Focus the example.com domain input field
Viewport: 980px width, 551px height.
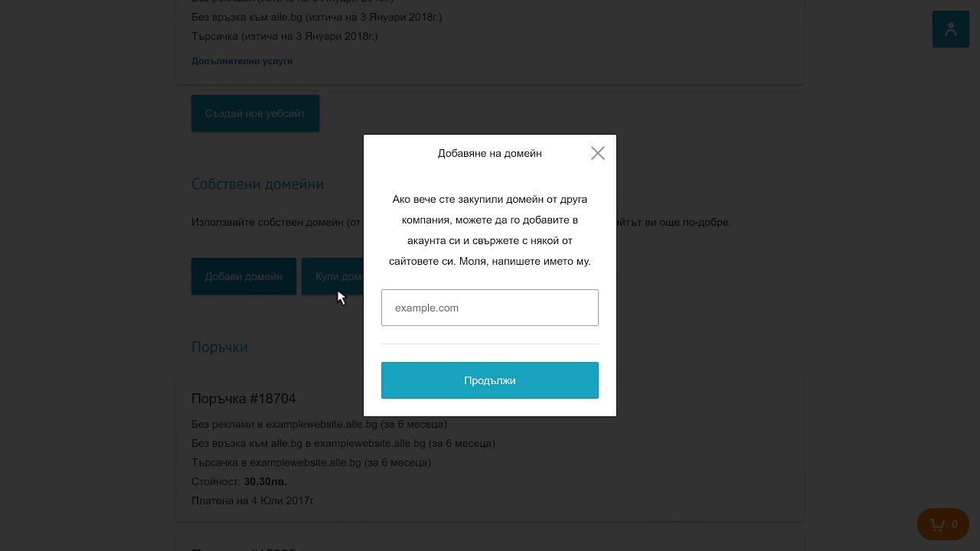[490, 308]
